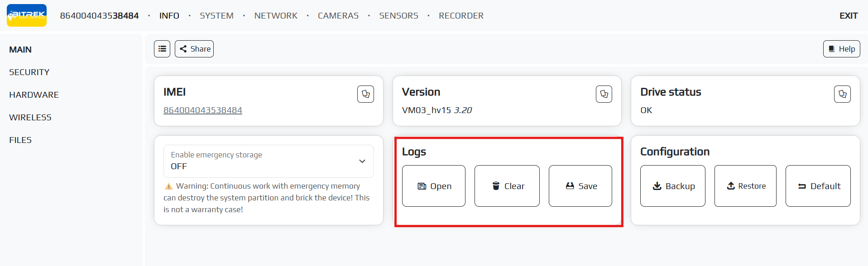Go to the CAMERAS tab
Image resolution: width=868 pixels, height=266 pixels.
pyautogui.click(x=338, y=16)
